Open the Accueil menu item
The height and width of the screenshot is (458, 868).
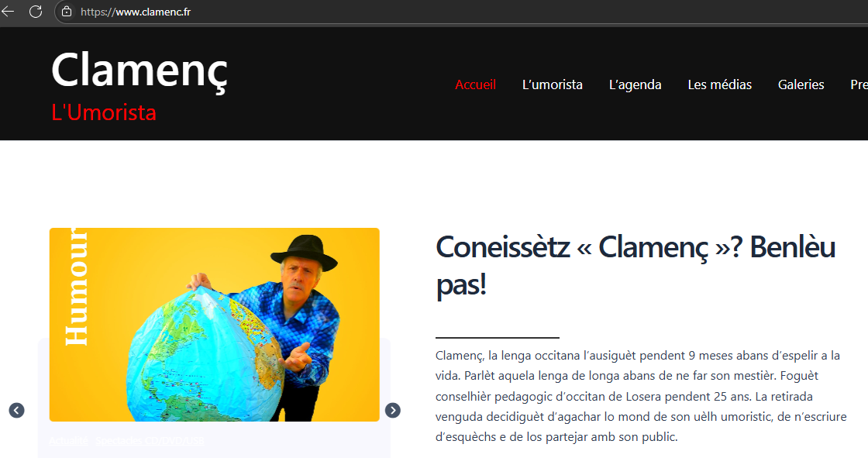(x=476, y=84)
